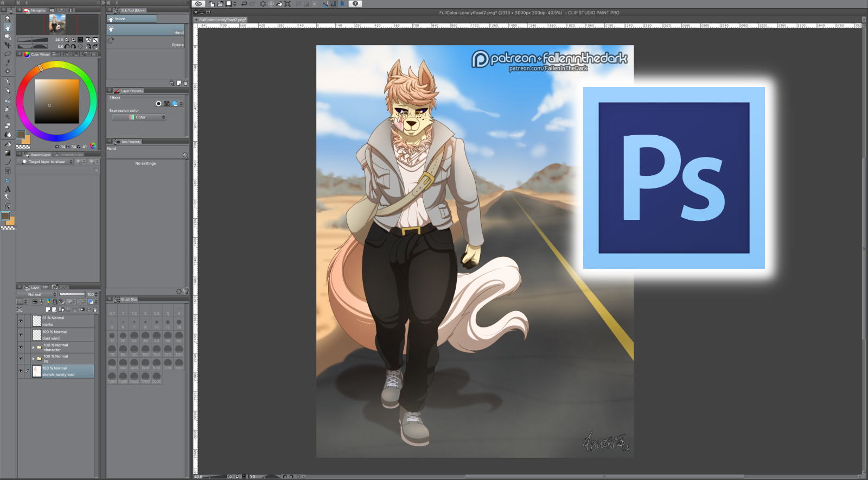Image resolution: width=868 pixels, height=480 pixels.
Task: Select the Lasso selection tool
Action: tap(8, 54)
